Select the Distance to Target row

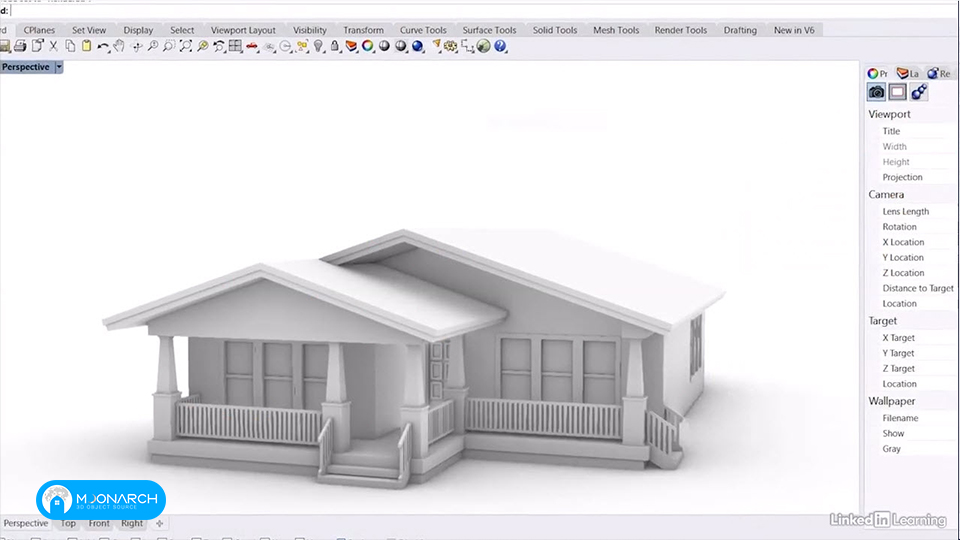[x=911, y=288]
